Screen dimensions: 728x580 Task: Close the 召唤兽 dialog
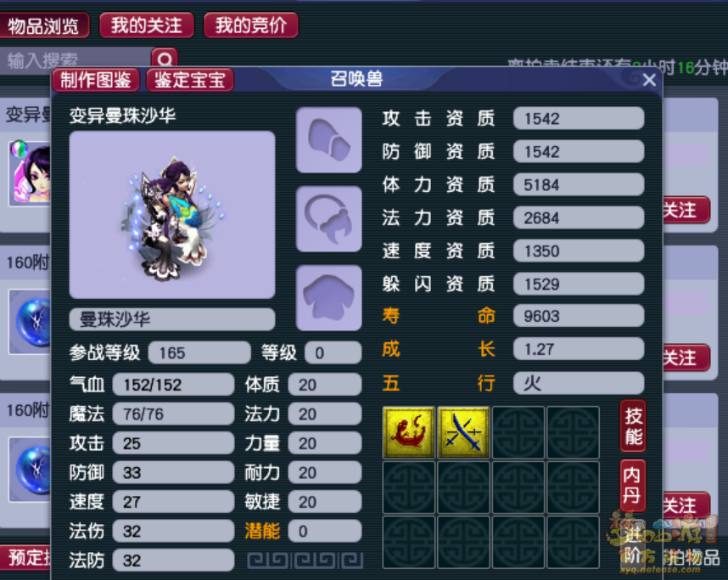tap(649, 80)
